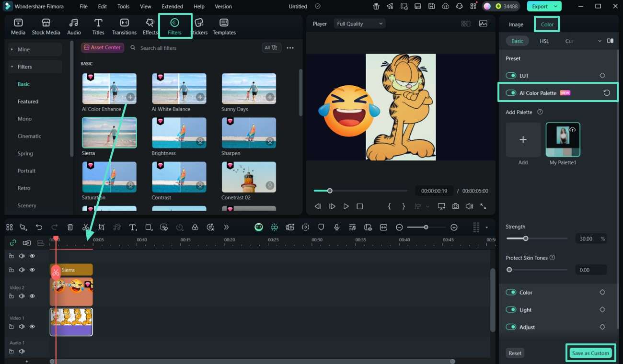Image resolution: width=623 pixels, height=364 pixels.
Task: Switch to the HSL tab
Action: tap(544, 41)
